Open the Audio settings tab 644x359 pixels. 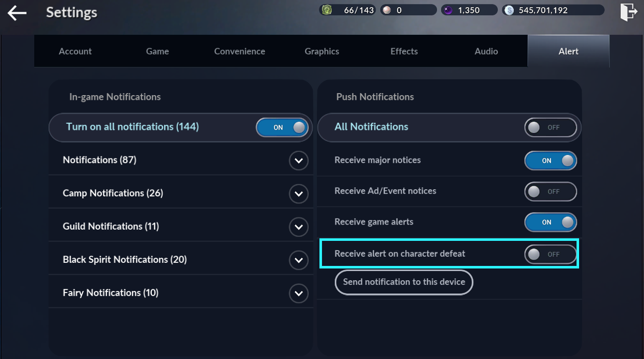486,51
